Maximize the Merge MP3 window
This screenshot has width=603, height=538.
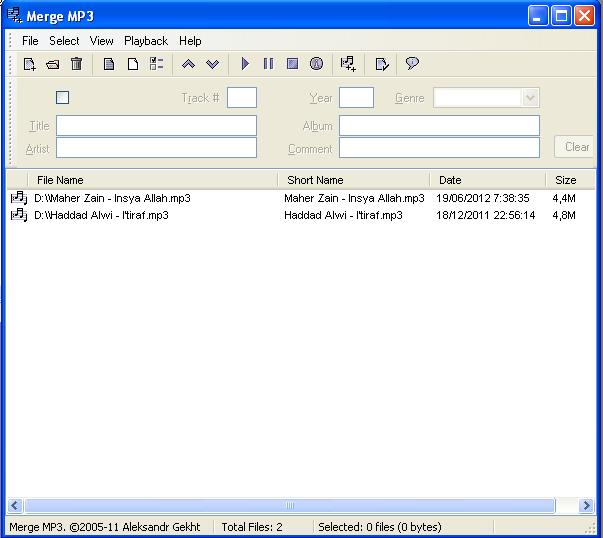tap(561, 16)
